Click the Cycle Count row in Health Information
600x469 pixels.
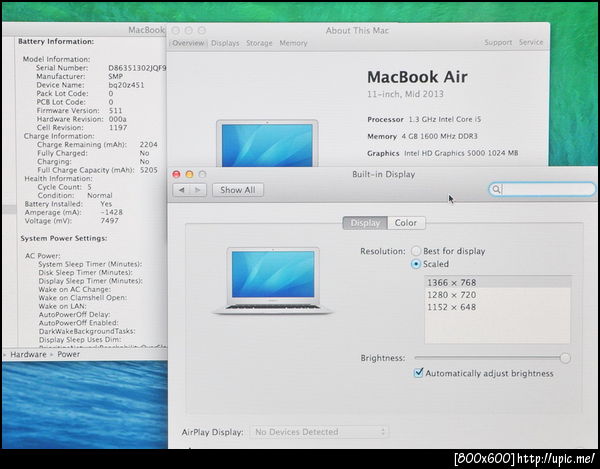click(x=64, y=187)
